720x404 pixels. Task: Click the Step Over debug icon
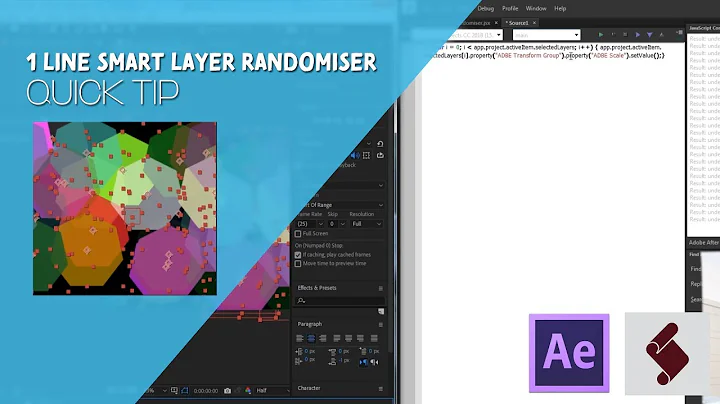(x=637, y=35)
